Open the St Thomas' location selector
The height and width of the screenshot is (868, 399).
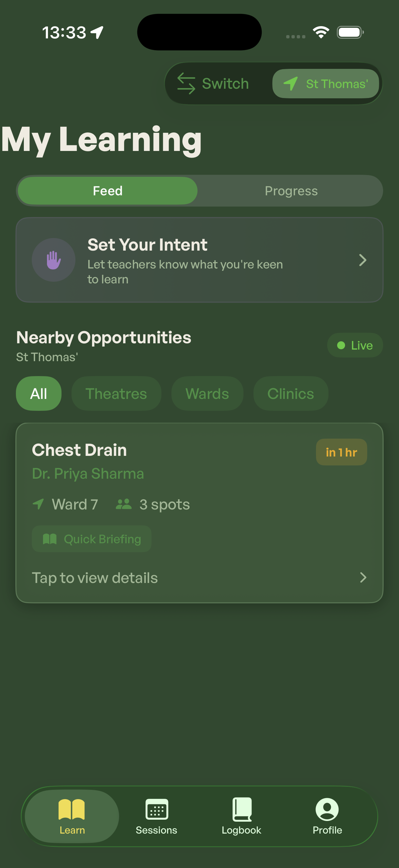(326, 83)
